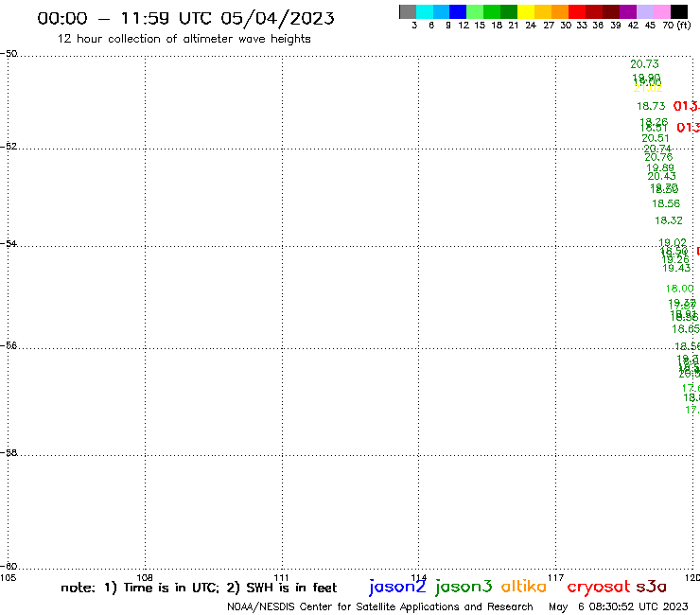This screenshot has width=700, height=615.
Task: Click the latitude label -50
Action: coord(9,54)
